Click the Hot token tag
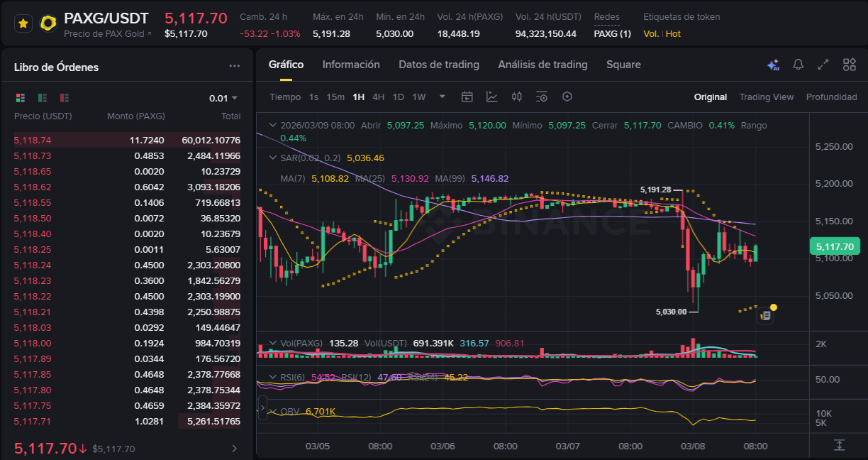This screenshot has width=868, height=460. [x=673, y=33]
